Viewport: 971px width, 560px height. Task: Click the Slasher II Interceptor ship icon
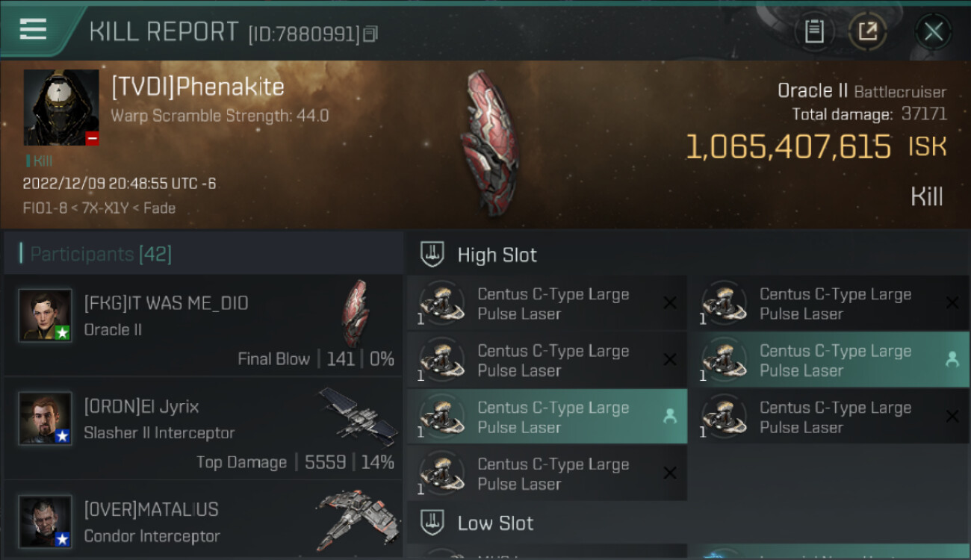[358, 417]
